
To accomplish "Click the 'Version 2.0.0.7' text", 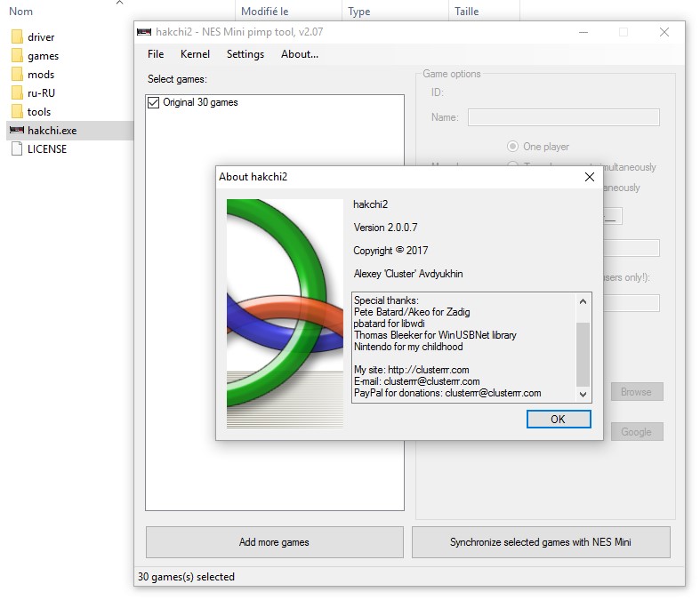I will point(385,228).
